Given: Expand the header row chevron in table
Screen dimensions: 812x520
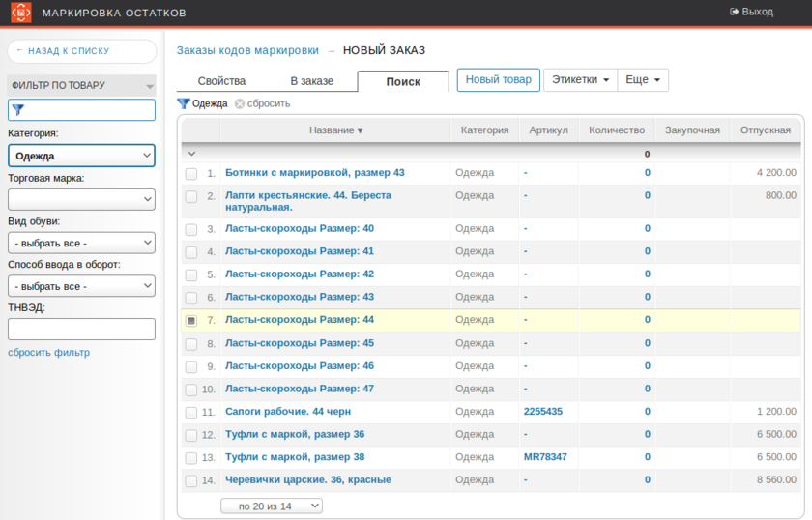Looking at the screenshot, I should point(191,153).
